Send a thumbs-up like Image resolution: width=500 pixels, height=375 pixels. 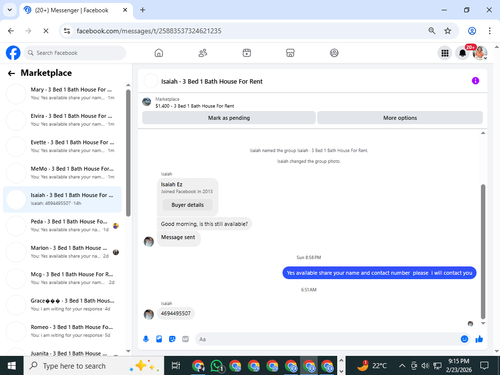[x=479, y=339]
